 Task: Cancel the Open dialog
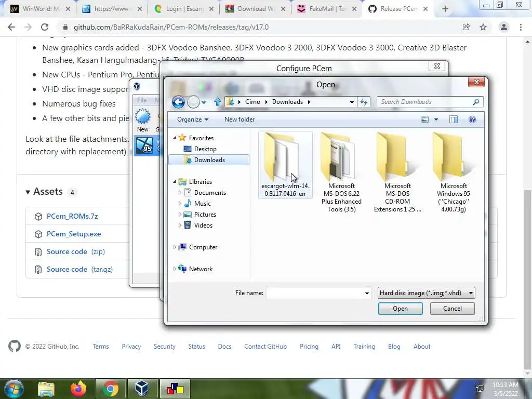(x=453, y=309)
